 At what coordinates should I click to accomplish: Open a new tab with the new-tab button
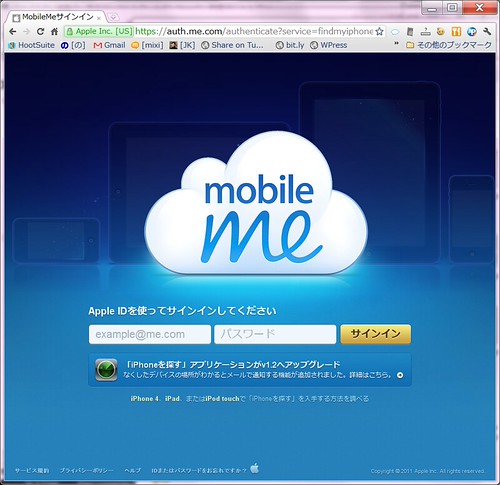pos(114,17)
